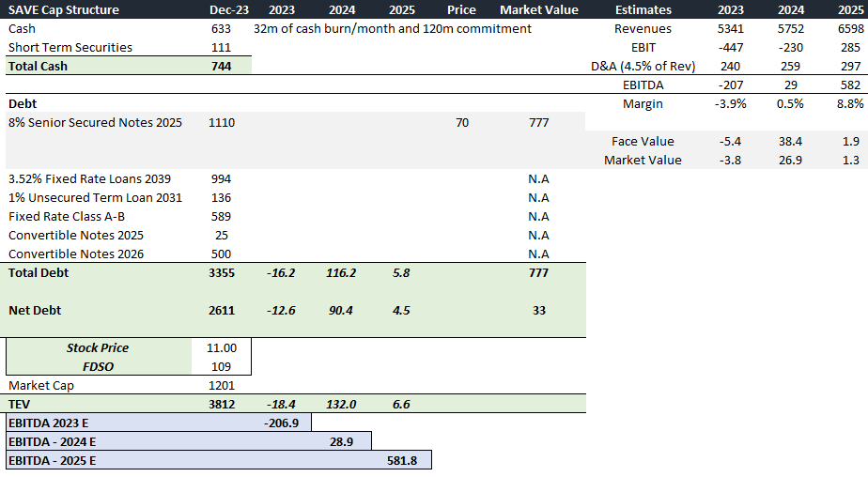
Task: Click the Total Debt multiple 116.2
Action: [341, 273]
